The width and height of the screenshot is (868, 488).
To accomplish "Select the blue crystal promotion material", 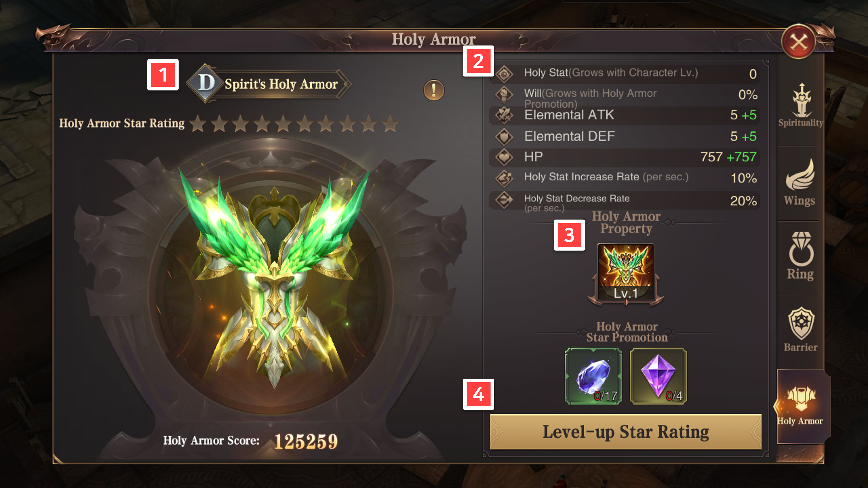I will (593, 376).
